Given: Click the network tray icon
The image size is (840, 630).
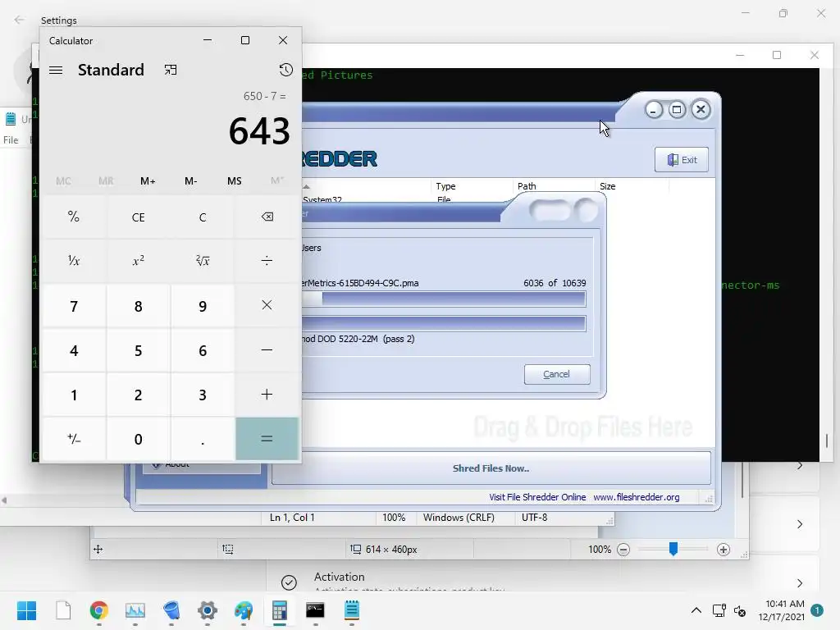Looking at the screenshot, I should (x=719, y=610).
